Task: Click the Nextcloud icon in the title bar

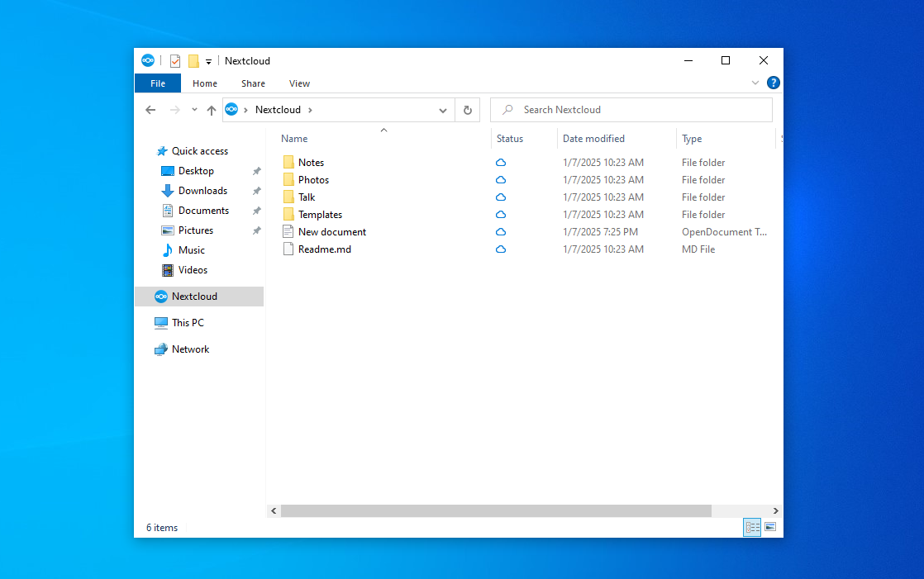Action: coord(148,60)
